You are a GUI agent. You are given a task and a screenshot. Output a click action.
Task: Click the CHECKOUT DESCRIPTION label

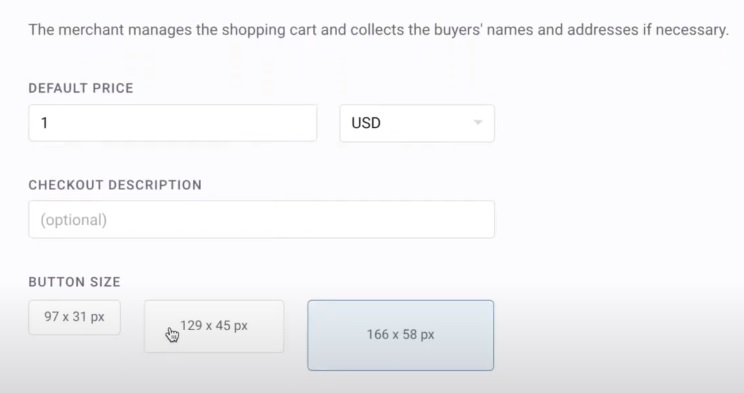click(115, 185)
